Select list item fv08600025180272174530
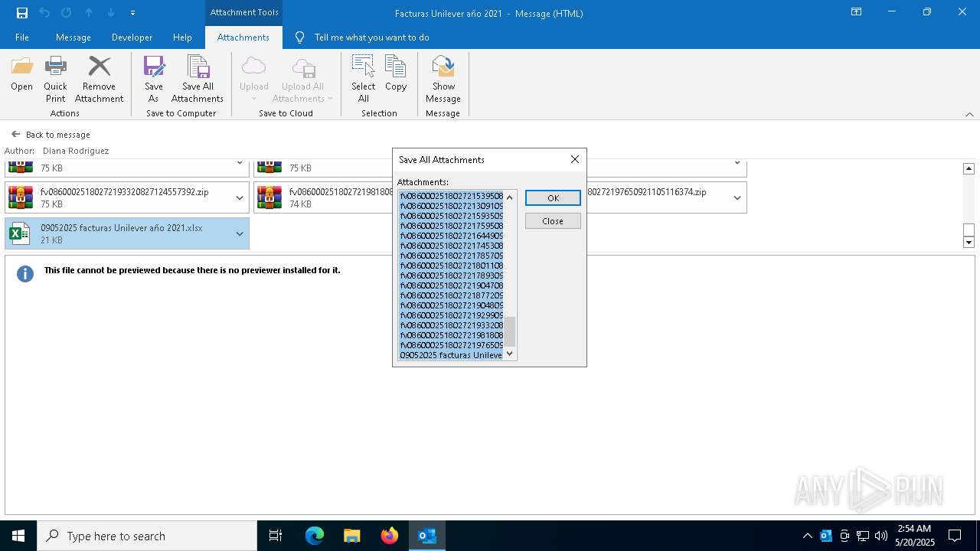The width and height of the screenshot is (980, 551). pyautogui.click(x=452, y=246)
